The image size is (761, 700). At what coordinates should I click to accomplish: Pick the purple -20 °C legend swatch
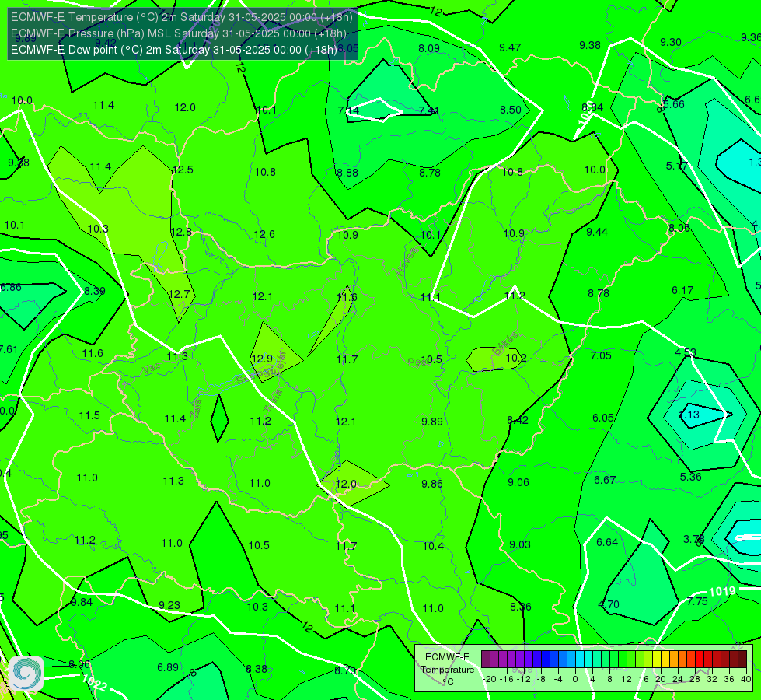pos(485,660)
